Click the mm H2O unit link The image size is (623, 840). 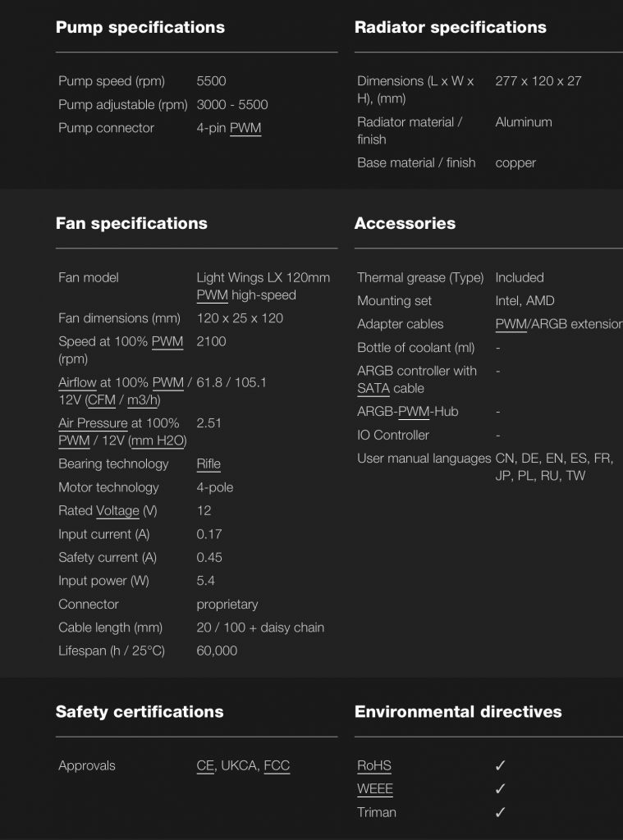coord(157,441)
